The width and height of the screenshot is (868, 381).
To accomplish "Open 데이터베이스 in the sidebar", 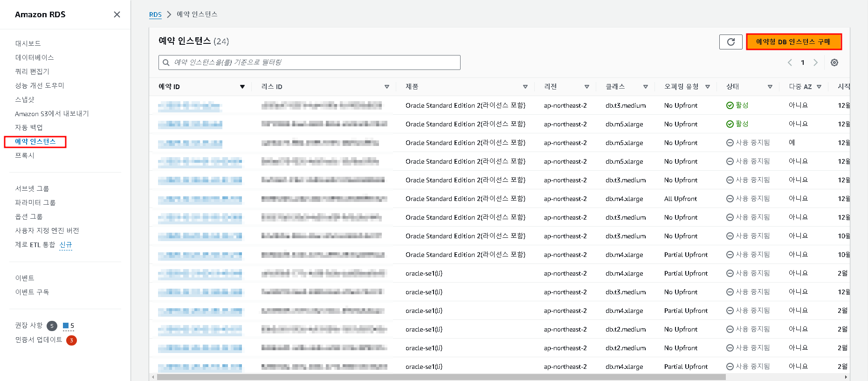I will [x=34, y=57].
